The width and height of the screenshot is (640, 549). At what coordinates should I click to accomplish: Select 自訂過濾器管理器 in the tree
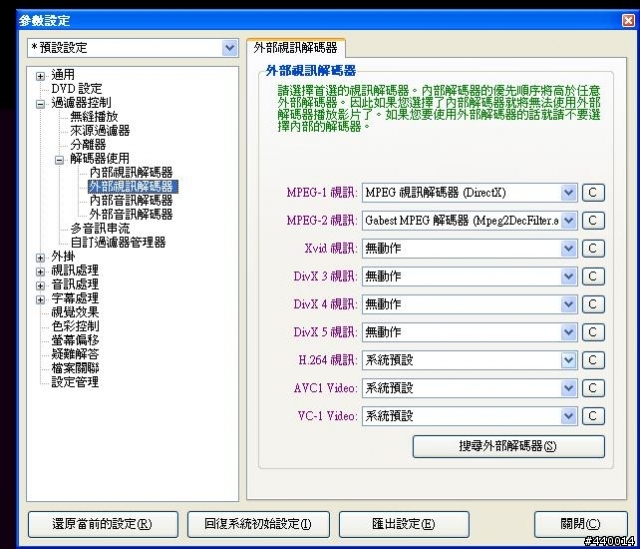(118, 242)
